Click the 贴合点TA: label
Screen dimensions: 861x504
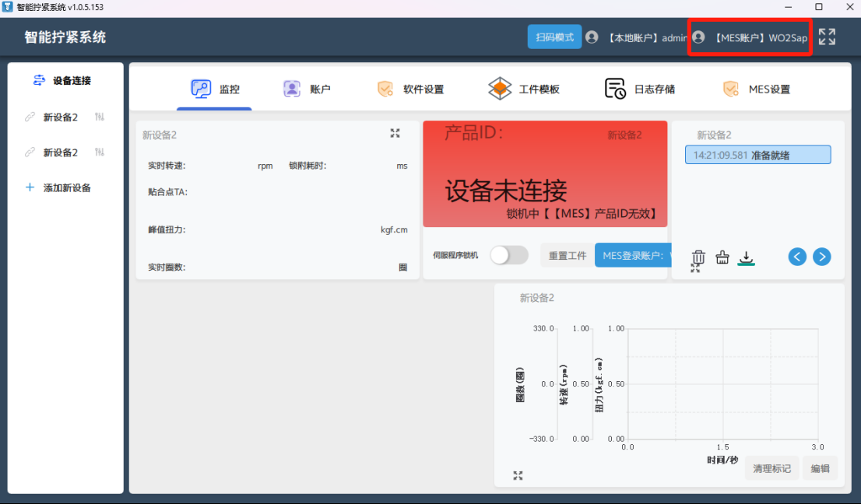tap(167, 192)
